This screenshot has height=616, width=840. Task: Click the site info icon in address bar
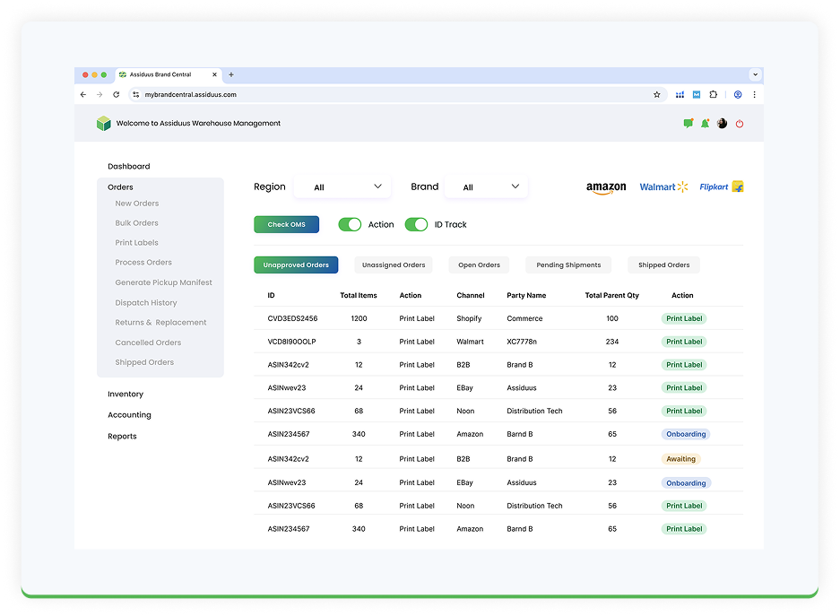136,94
